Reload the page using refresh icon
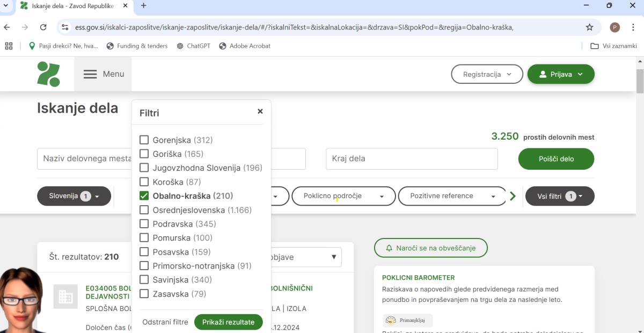The width and height of the screenshot is (644, 333). click(43, 27)
